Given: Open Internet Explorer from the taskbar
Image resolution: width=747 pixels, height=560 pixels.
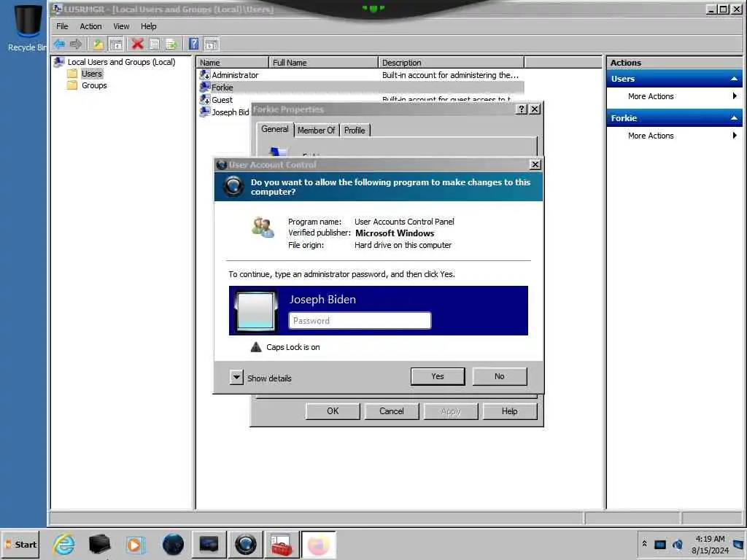Looking at the screenshot, I should [64, 544].
